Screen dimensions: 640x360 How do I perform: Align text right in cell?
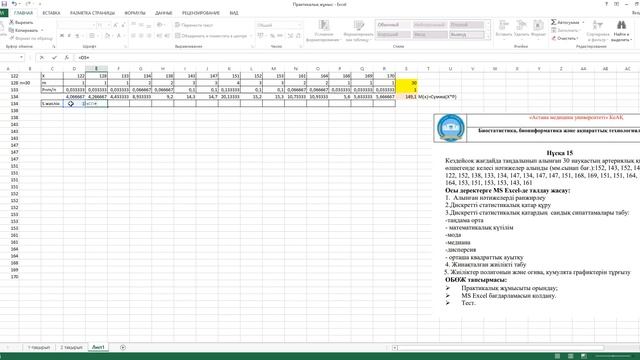tap(149, 36)
